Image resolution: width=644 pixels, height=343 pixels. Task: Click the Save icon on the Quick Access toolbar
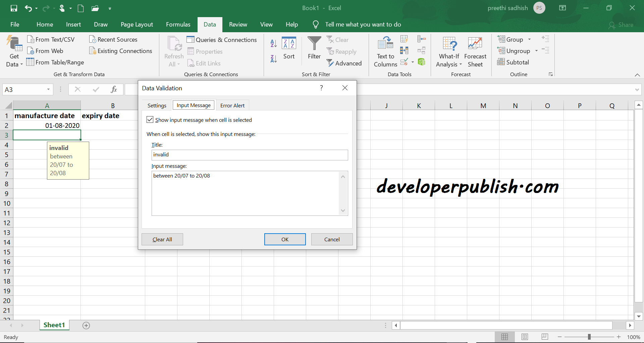pos(14,8)
